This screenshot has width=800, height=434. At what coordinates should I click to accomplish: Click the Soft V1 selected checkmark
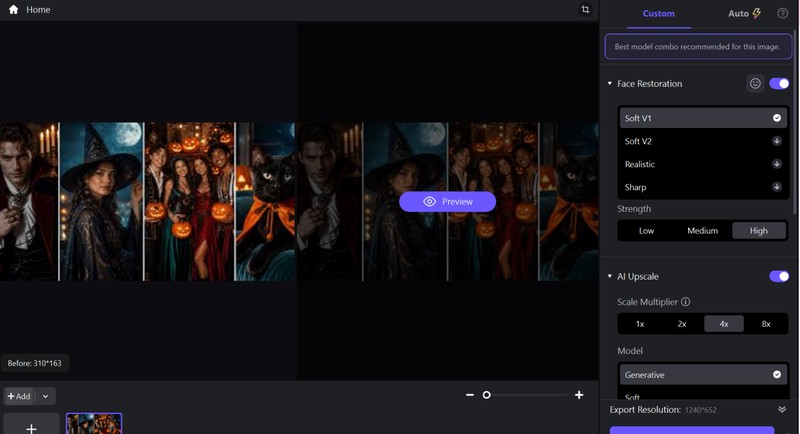pos(777,118)
